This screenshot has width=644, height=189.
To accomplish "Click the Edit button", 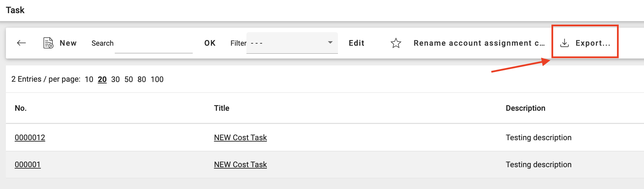I will click(356, 43).
